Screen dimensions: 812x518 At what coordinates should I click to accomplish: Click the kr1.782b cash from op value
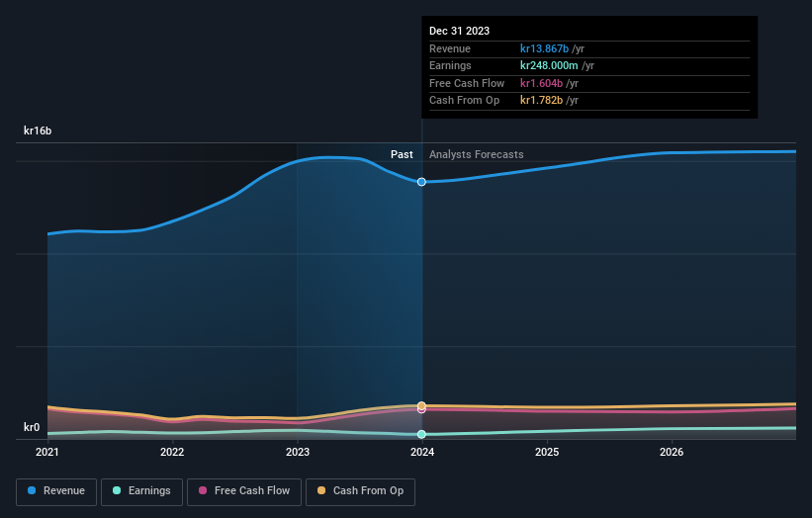pyautogui.click(x=541, y=101)
